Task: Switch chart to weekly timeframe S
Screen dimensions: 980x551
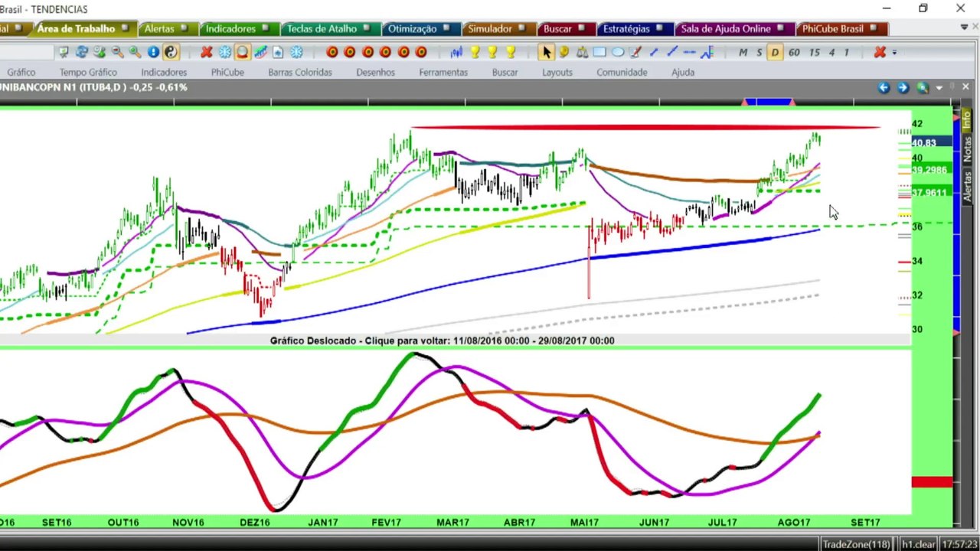Action: coord(759,52)
